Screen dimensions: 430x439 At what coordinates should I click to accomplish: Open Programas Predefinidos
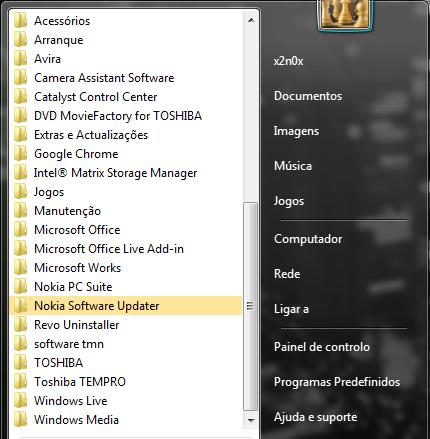click(x=337, y=382)
